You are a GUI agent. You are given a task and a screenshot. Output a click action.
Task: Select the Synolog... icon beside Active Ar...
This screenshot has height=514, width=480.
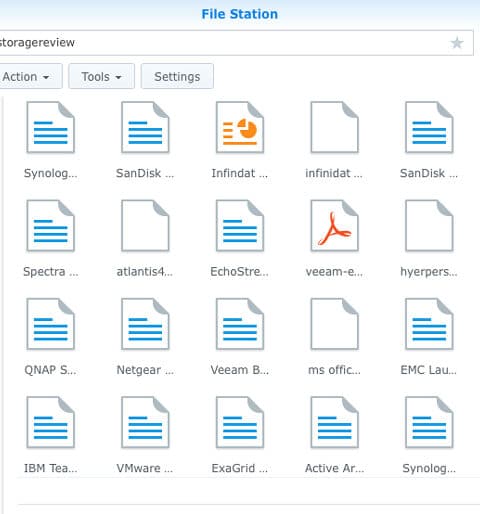pos(429,422)
